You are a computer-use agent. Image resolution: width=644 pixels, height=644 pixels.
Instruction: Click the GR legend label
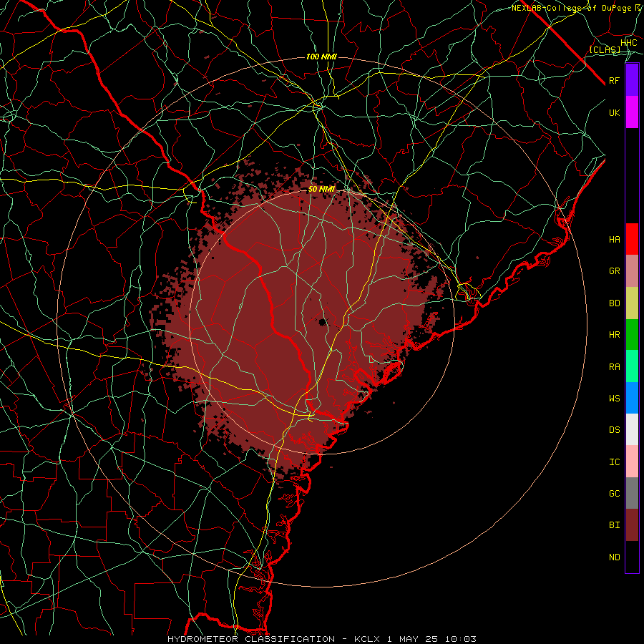click(614, 271)
